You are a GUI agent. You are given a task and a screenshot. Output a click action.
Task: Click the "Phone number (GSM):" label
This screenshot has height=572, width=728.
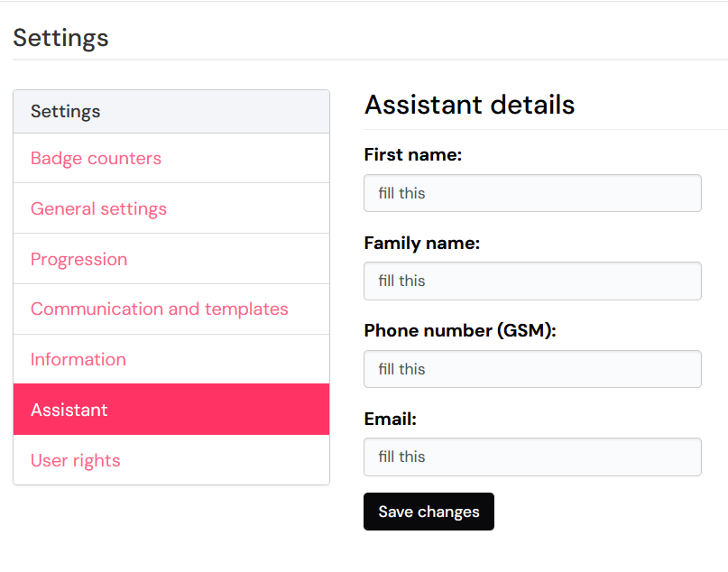coord(460,331)
